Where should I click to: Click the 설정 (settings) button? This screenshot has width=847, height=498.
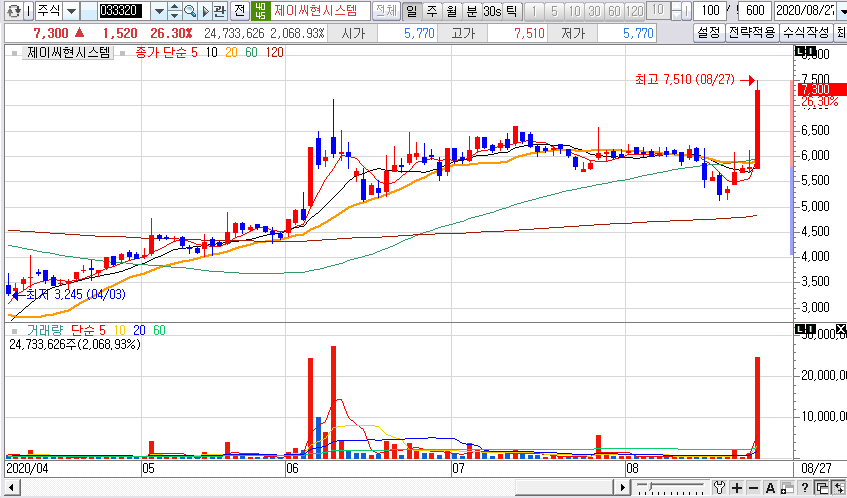[x=708, y=33]
